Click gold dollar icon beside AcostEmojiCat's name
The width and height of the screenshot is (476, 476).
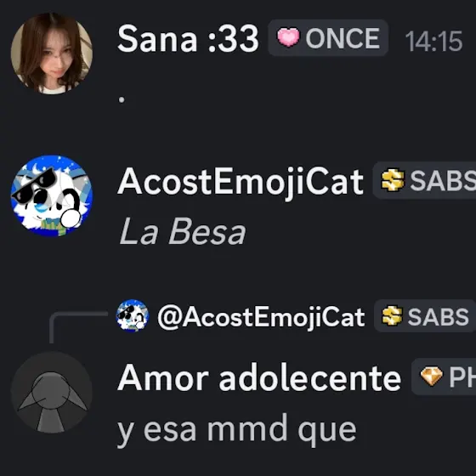click(x=393, y=180)
